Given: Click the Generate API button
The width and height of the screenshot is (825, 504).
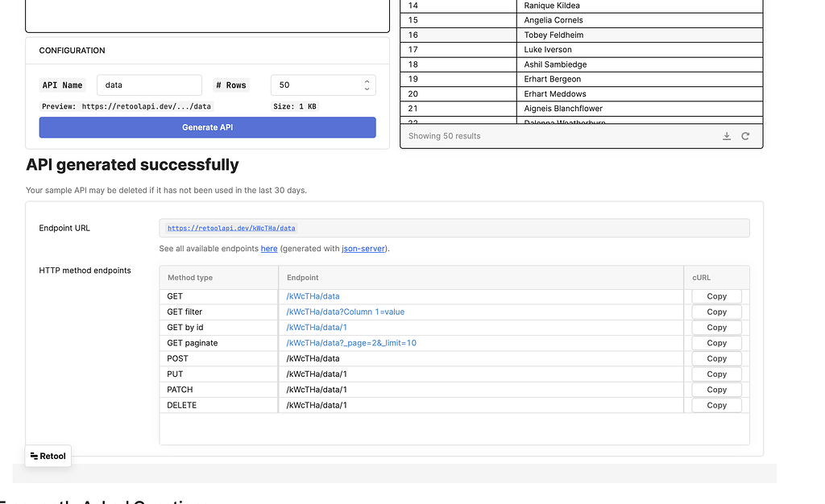Looking at the screenshot, I should point(207,127).
